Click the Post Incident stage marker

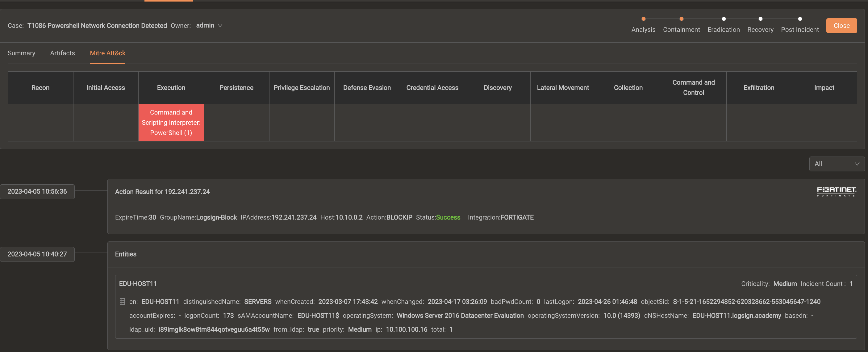tap(799, 19)
